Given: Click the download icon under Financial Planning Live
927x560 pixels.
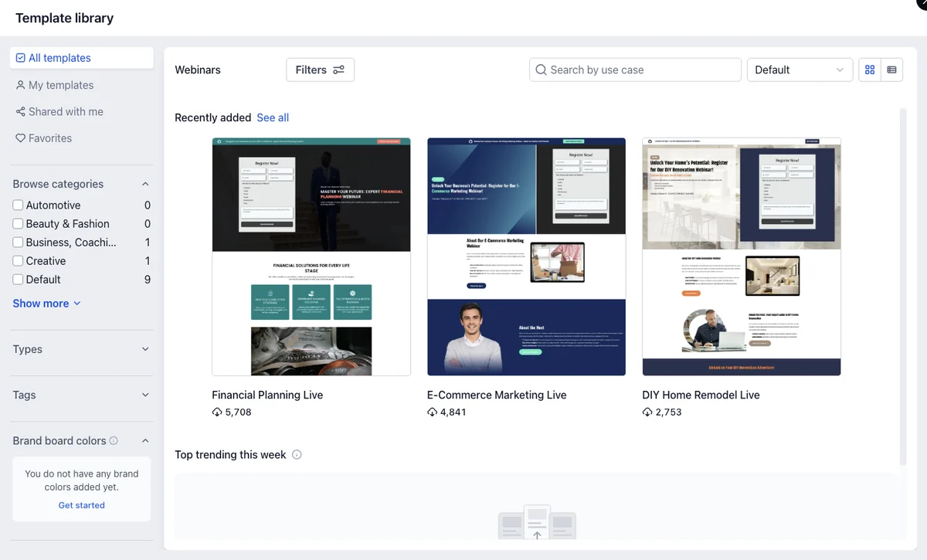Looking at the screenshot, I should tap(217, 412).
